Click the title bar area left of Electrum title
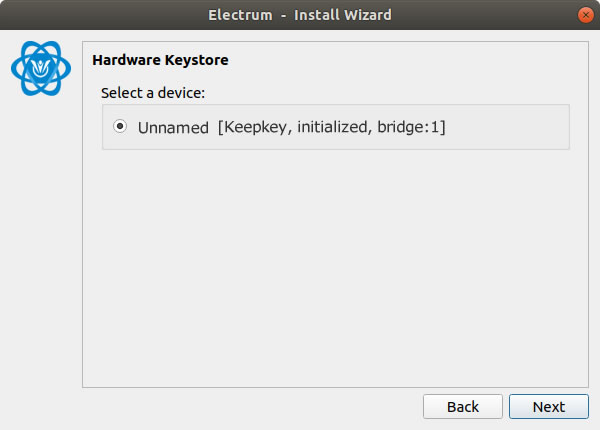This screenshot has height=430, width=600. [103, 15]
